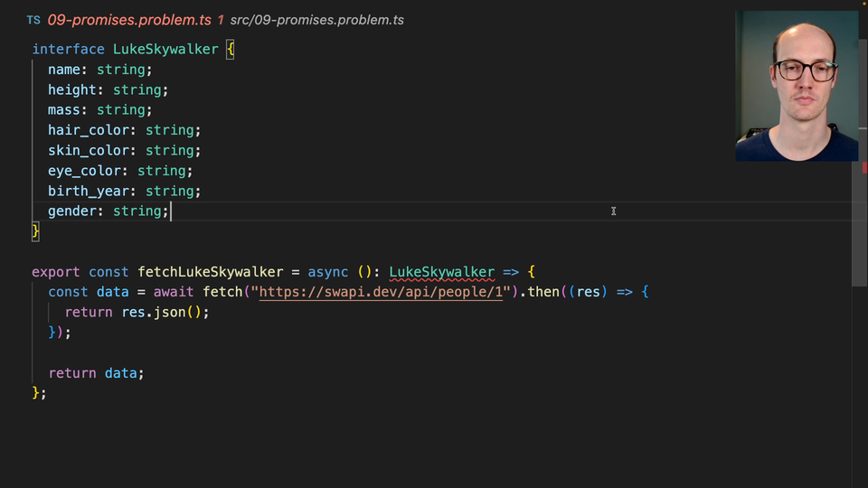The height and width of the screenshot is (488, 868).
Task: Click the then method after fetch
Action: point(543,292)
